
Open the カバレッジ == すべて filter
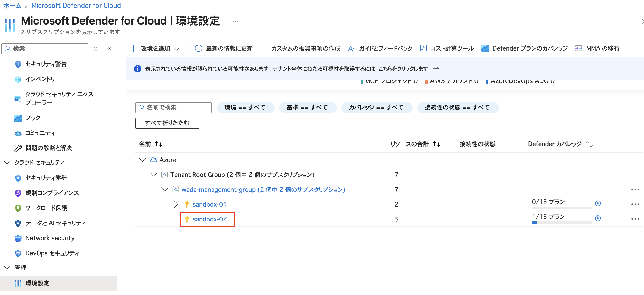click(x=376, y=108)
